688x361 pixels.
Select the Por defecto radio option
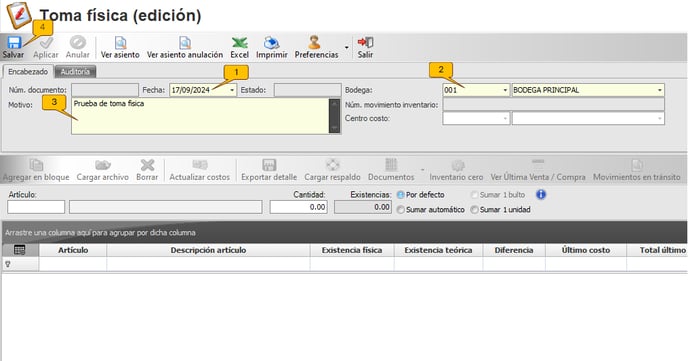401,195
